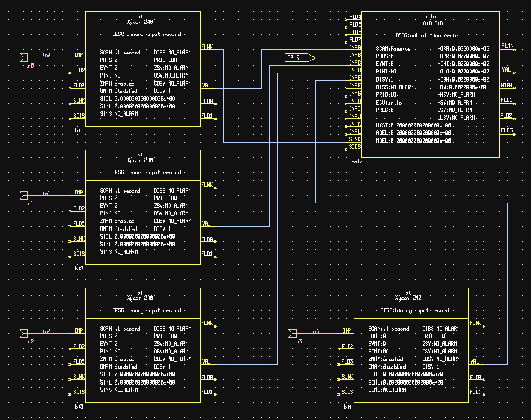Click INPB input pin on calc block
531x420 pixels.
[355, 55]
